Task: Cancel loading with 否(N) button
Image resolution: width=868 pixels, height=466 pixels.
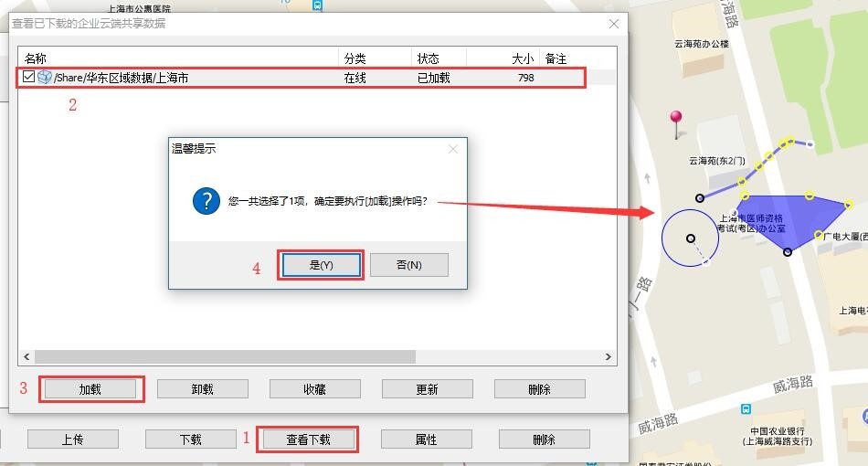Action: [408, 265]
